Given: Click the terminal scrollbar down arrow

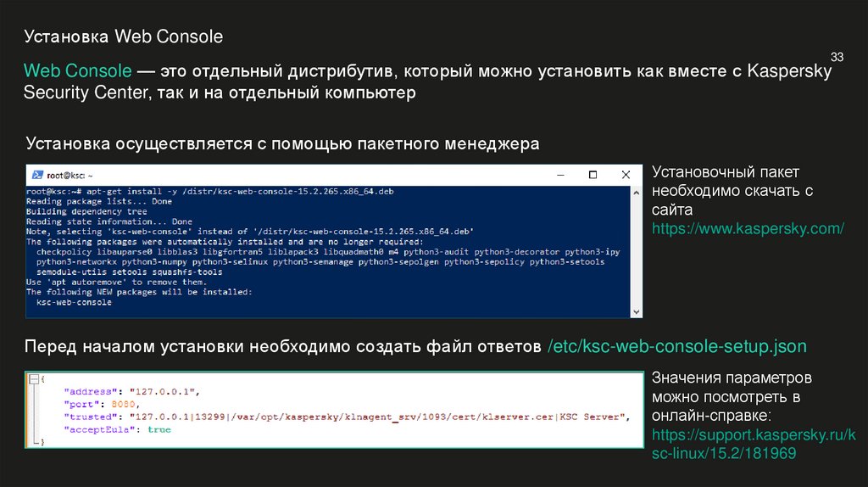Looking at the screenshot, I should [636, 312].
